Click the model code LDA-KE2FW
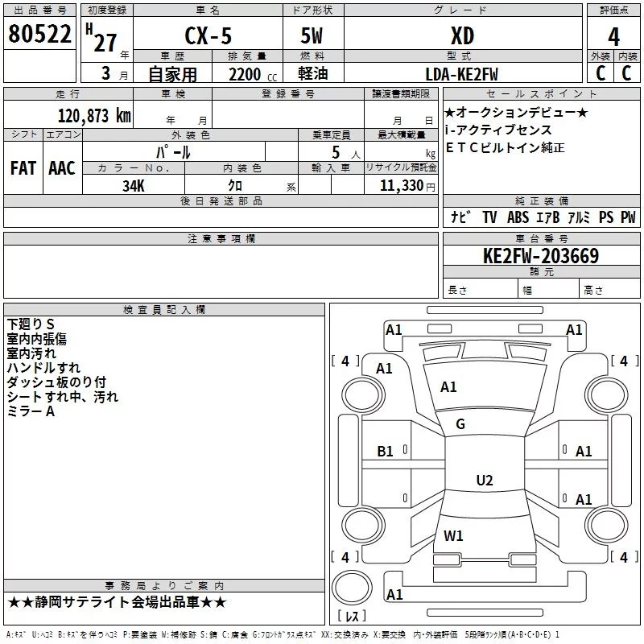 pos(461,74)
